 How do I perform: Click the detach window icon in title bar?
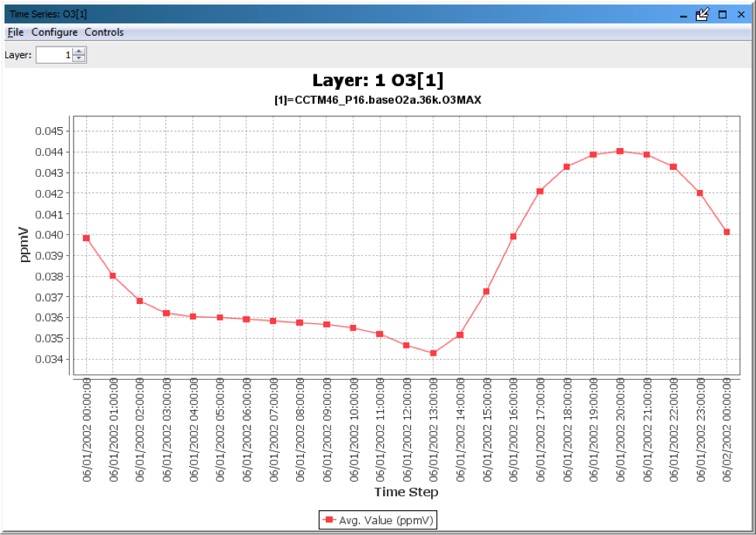702,15
